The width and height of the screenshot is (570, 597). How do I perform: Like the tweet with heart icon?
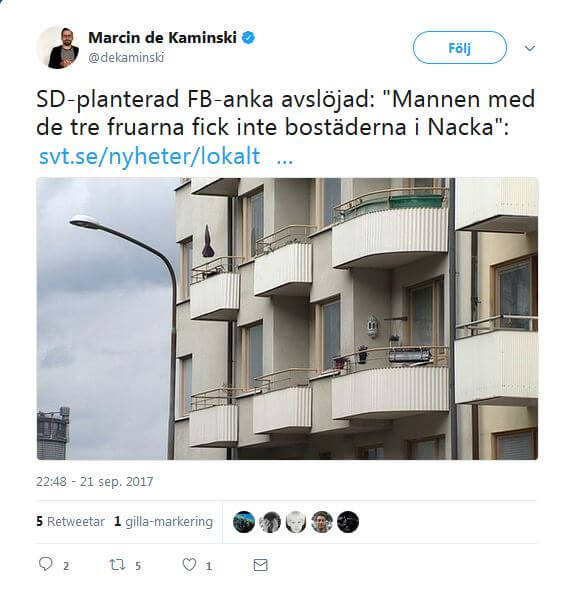point(189,564)
